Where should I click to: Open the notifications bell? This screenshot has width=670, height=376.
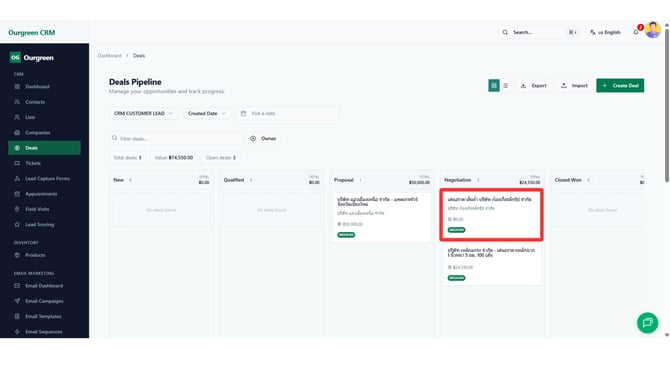point(636,32)
